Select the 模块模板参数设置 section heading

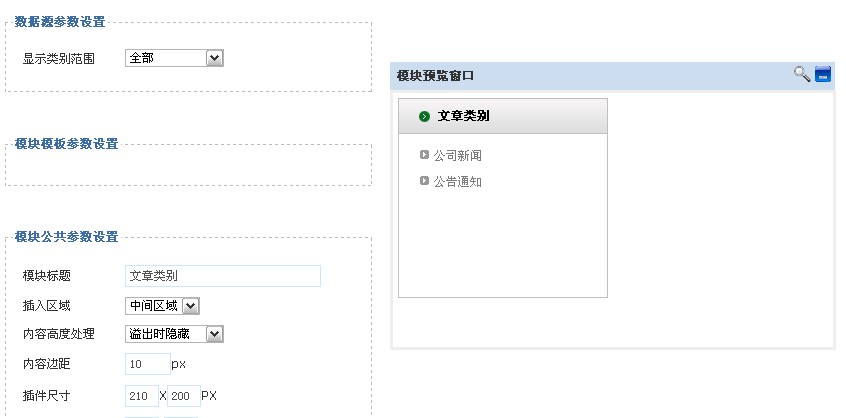point(66,144)
